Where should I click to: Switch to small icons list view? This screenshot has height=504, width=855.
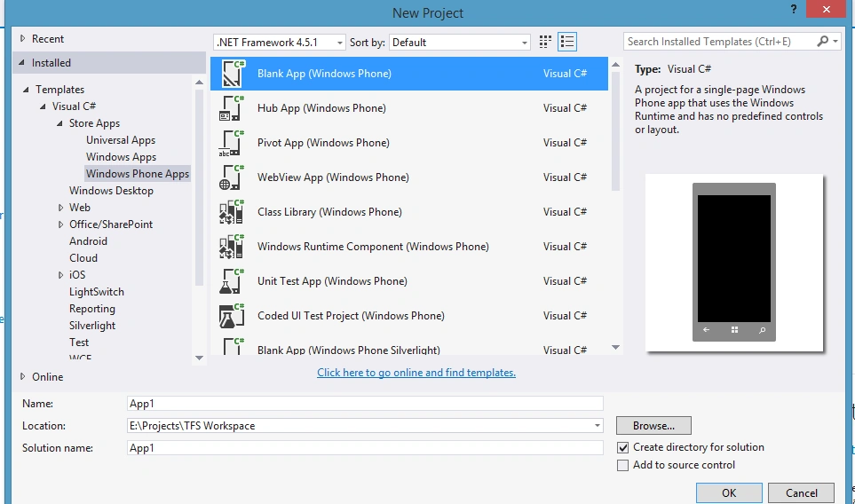tap(567, 42)
